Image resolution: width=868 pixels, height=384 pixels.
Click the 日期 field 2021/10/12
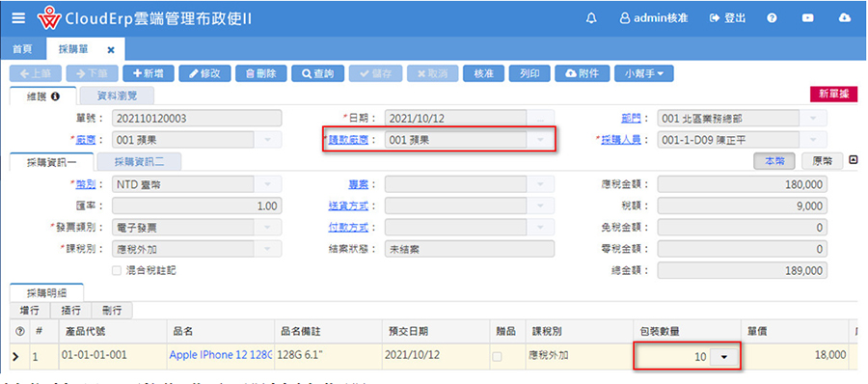point(455,118)
